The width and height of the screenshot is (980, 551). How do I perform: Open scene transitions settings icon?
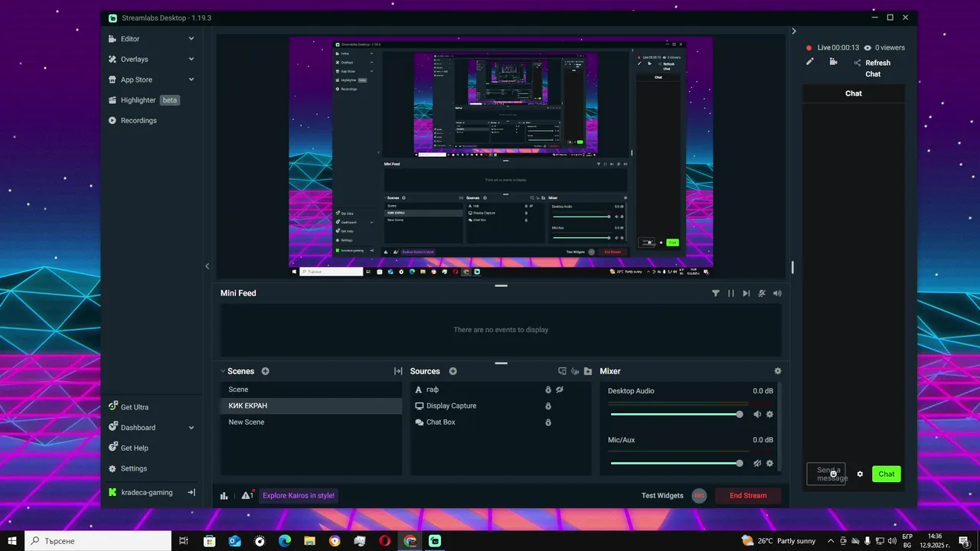click(398, 371)
